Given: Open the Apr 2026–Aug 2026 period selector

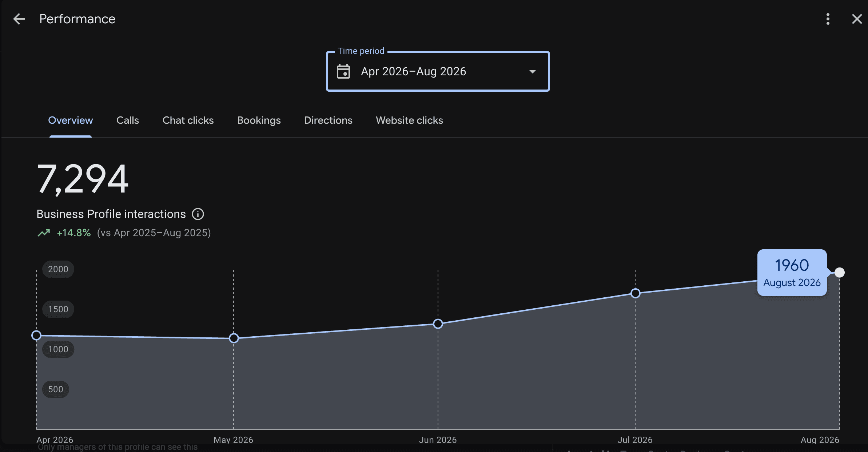Looking at the screenshot, I should pyautogui.click(x=438, y=71).
